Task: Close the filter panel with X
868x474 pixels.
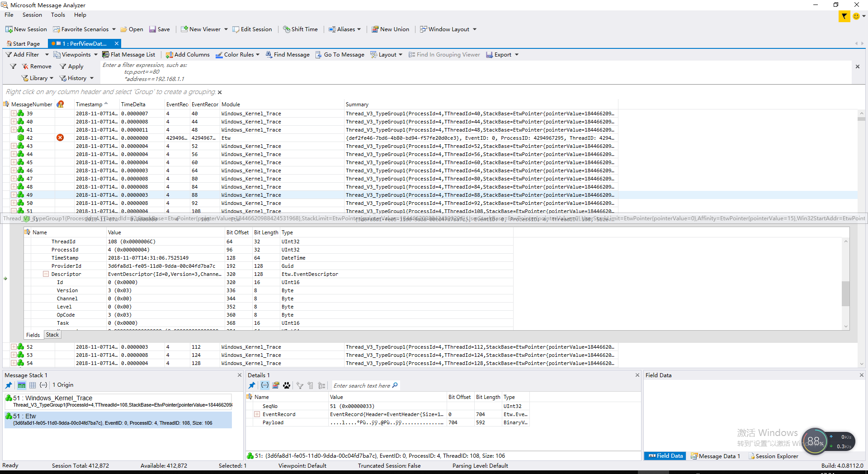Action: [x=858, y=66]
